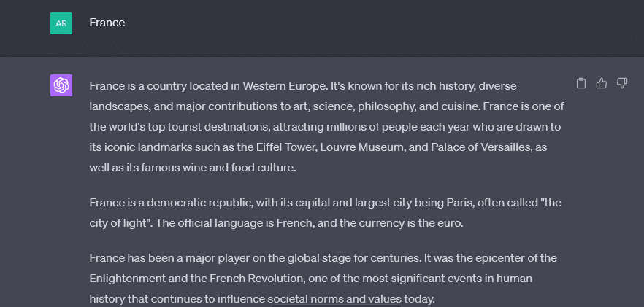Click the purple ChatGPT logo avatar
The height and width of the screenshot is (307, 644).
[x=61, y=85]
